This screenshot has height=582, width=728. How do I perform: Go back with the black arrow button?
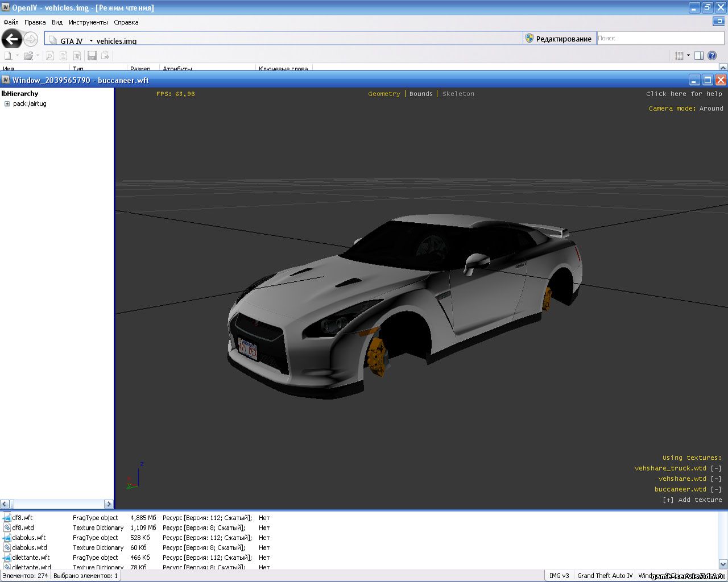[x=11, y=39]
